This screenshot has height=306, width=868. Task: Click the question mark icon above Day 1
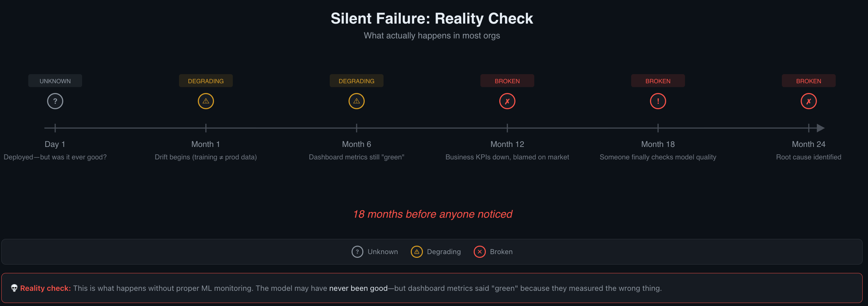click(x=55, y=101)
